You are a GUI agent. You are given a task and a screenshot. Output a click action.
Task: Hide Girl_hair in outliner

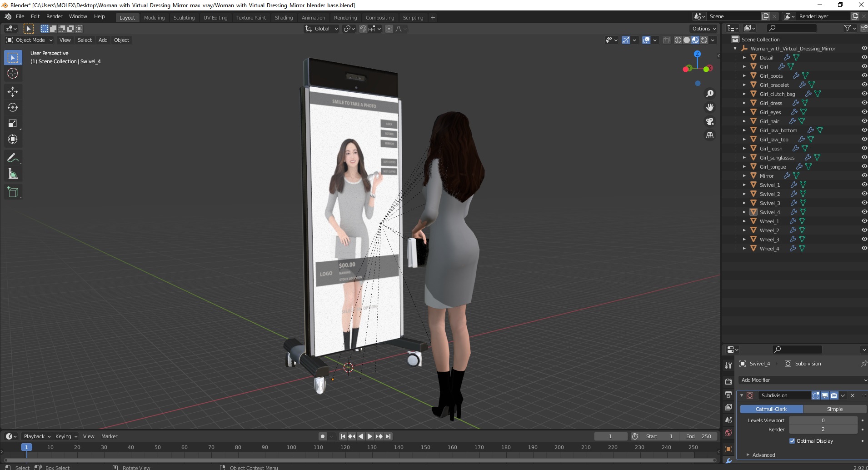tap(864, 121)
